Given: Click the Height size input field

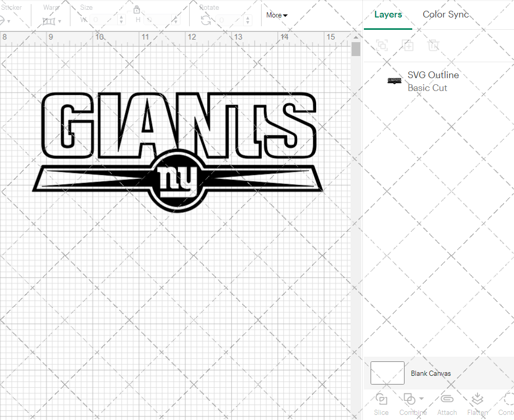Looking at the screenshot, I should 158,20.
